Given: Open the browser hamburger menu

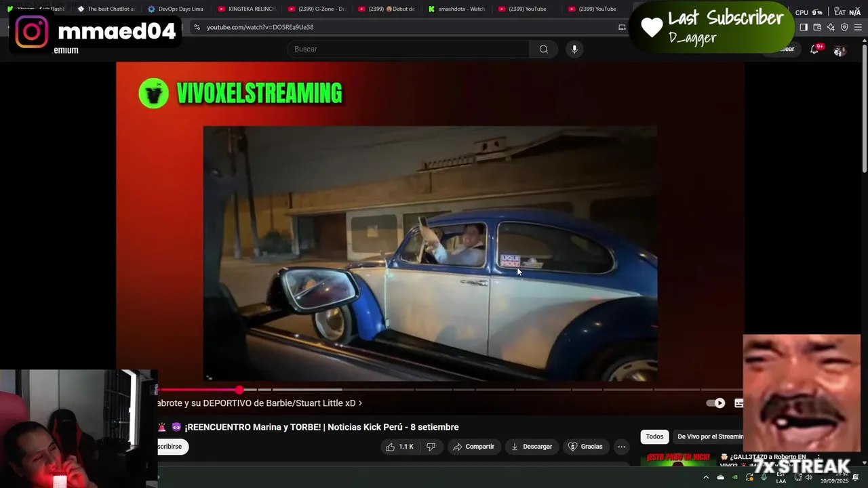Looking at the screenshot, I should tap(859, 27).
